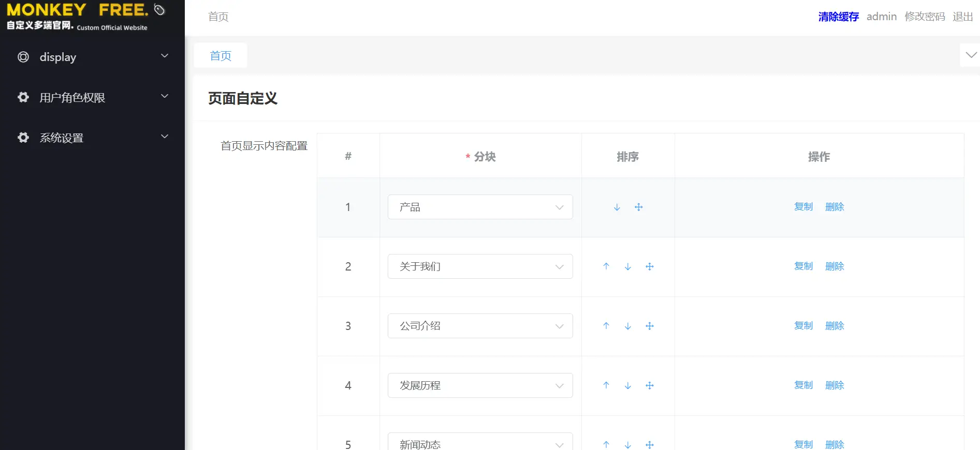980x450 pixels.
Task: Open the 产品 block dropdown
Action: click(x=480, y=207)
